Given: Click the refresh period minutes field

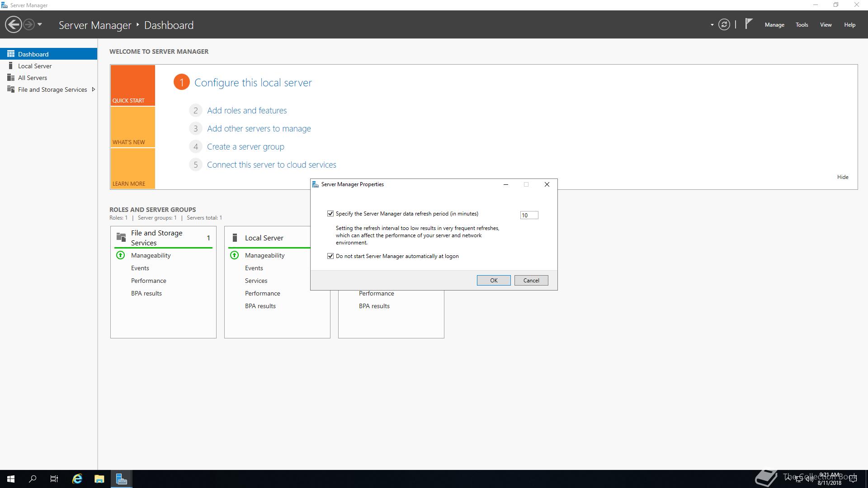Looking at the screenshot, I should tap(529, 215).
